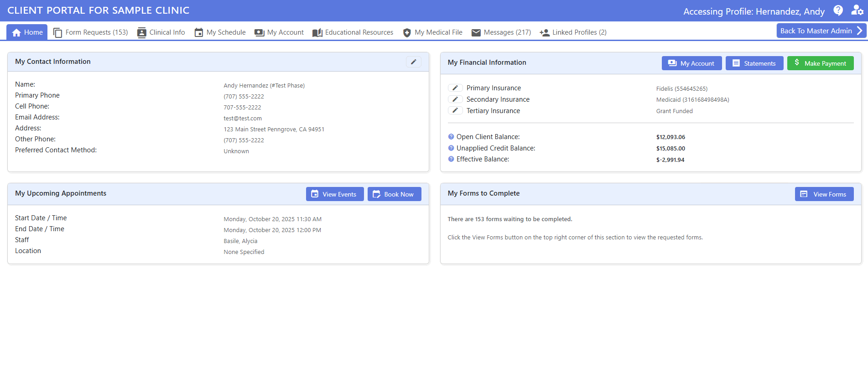Click Fidelis (554645265) insurance value
The image size is (868, 373).
(682, 89)
